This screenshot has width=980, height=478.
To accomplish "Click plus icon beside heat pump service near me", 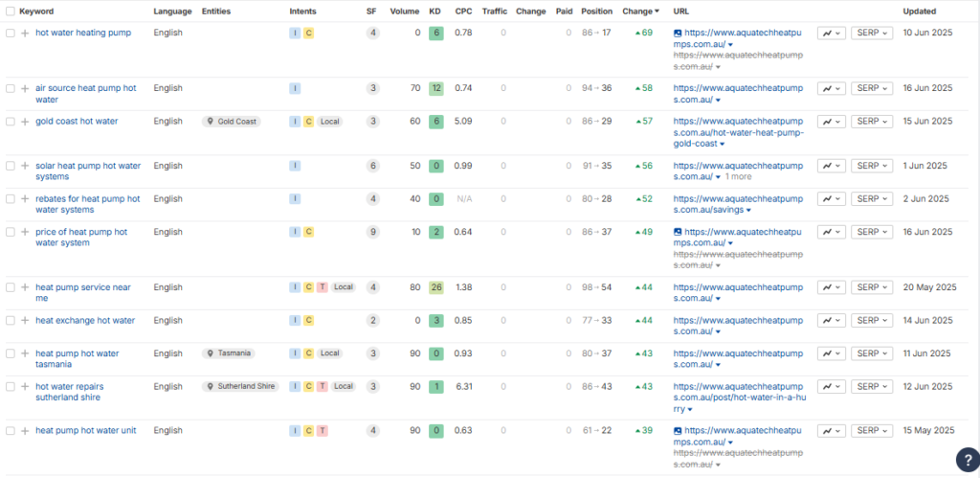I will [x=25, y=287].
